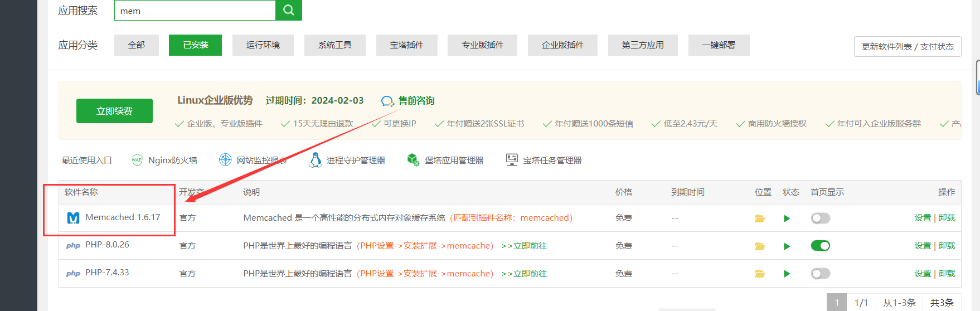Click the Nginx firewall WAF icon
Viewport: 980px width, 311px height.
click(137, 160)
